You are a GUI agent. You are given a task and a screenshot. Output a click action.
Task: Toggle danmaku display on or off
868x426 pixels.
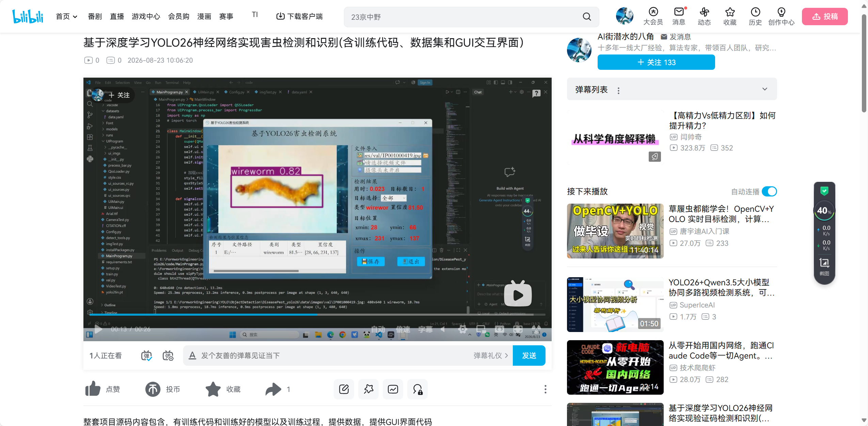tap(146, 356)
